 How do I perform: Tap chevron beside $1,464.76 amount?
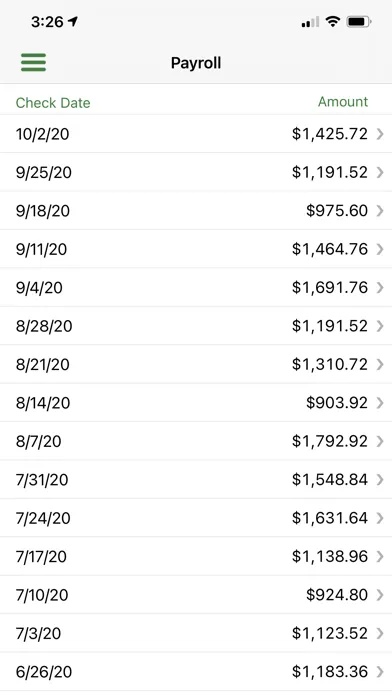pos(380,249)
